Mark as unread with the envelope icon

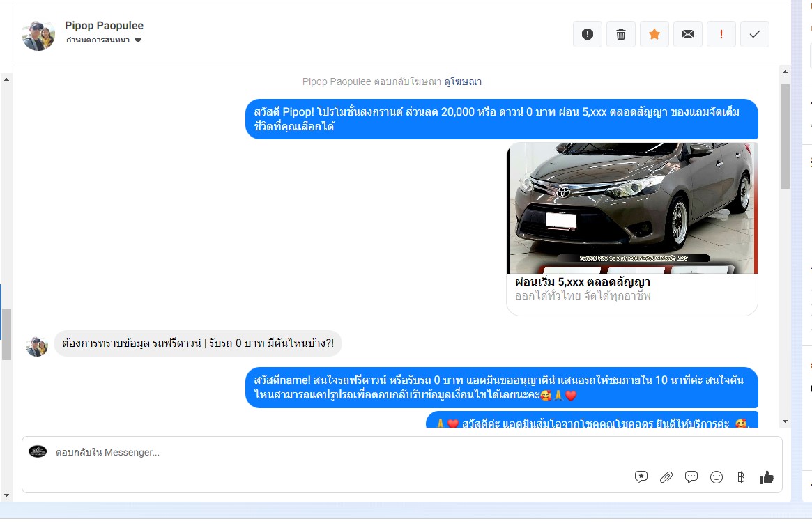pos(688,34)
